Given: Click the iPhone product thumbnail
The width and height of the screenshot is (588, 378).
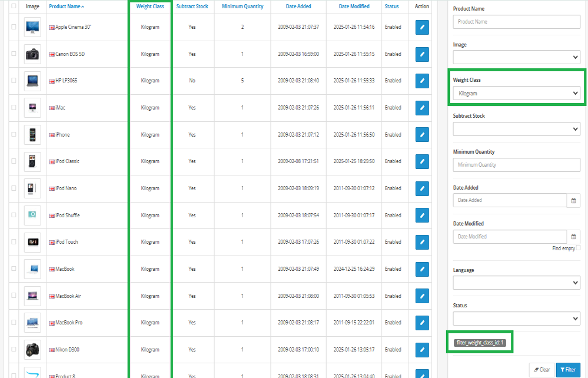Looking at the screenshot, I should click(32, 135).
